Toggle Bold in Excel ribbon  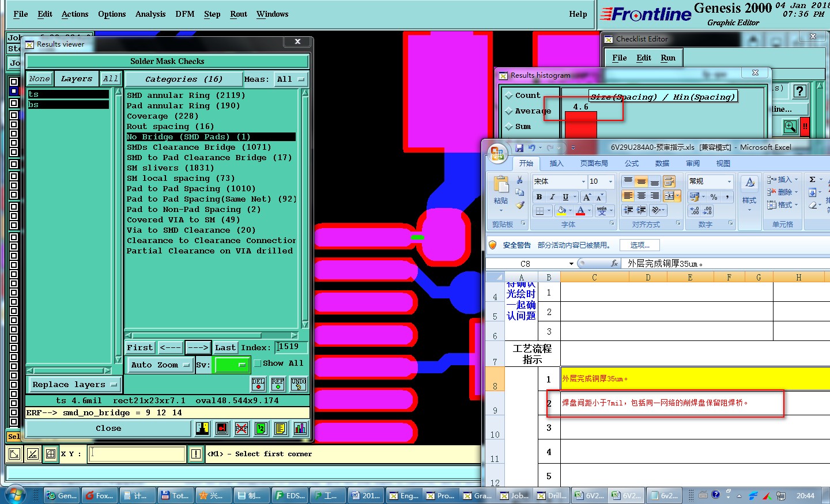tap(539, 197)
